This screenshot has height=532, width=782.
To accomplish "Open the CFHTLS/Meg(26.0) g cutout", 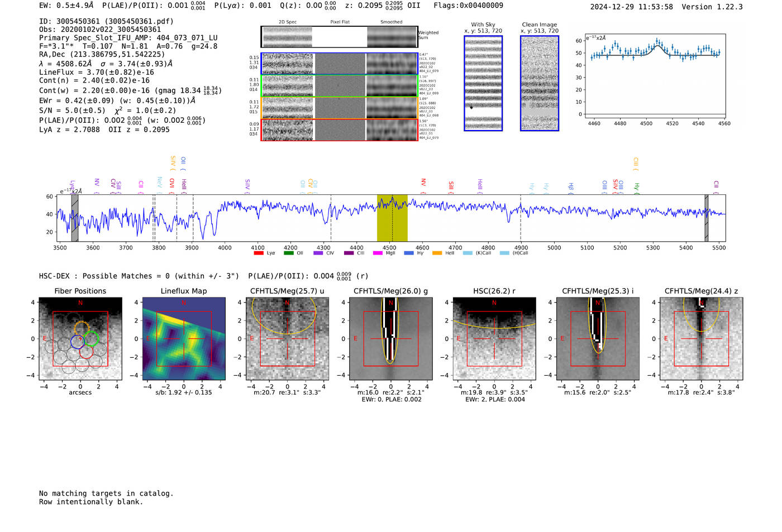I will pos(391,339).
